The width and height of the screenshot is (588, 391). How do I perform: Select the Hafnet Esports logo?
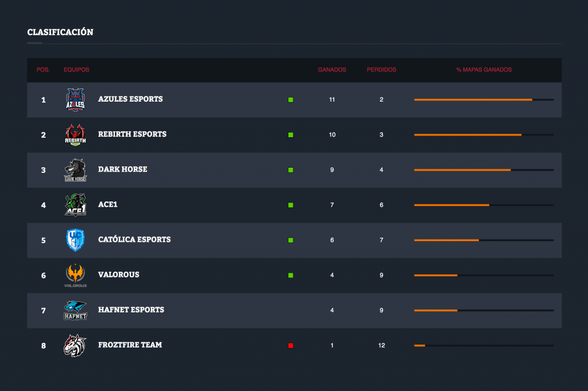coord(75,311)
